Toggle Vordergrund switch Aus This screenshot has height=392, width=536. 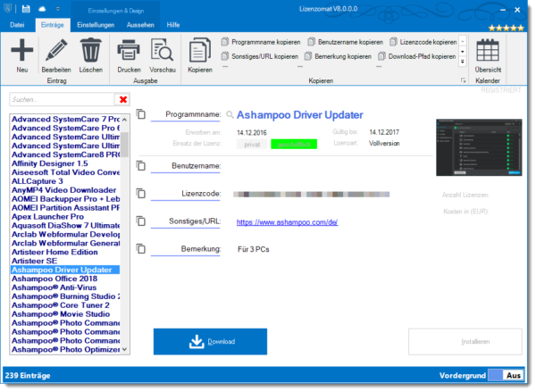[506, 376]
